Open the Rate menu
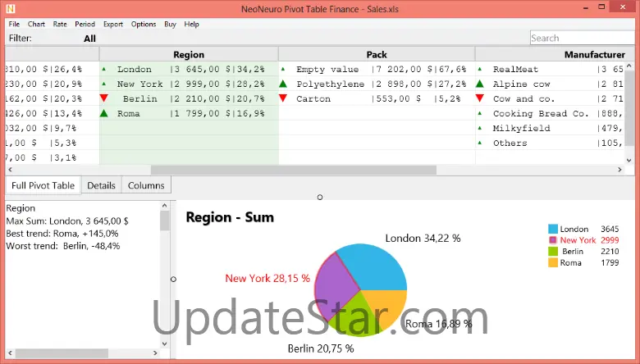The height and width of the screenshot is (364, 640). 60,24
